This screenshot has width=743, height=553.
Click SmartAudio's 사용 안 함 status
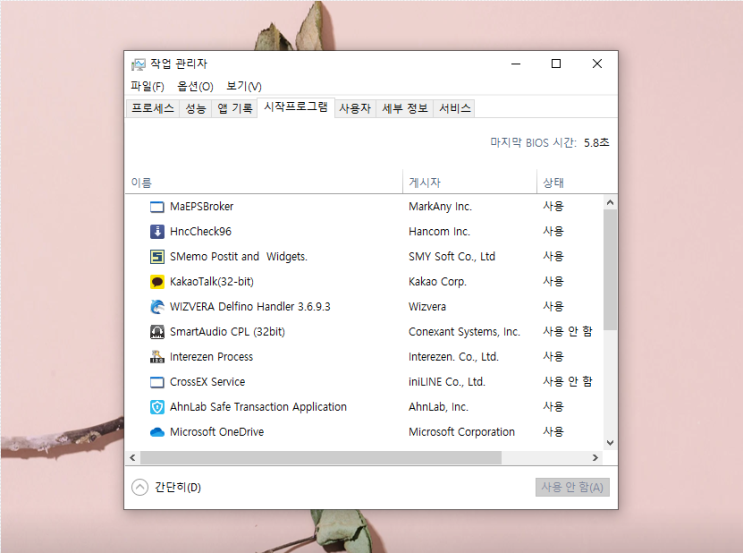tap(568, 331)
